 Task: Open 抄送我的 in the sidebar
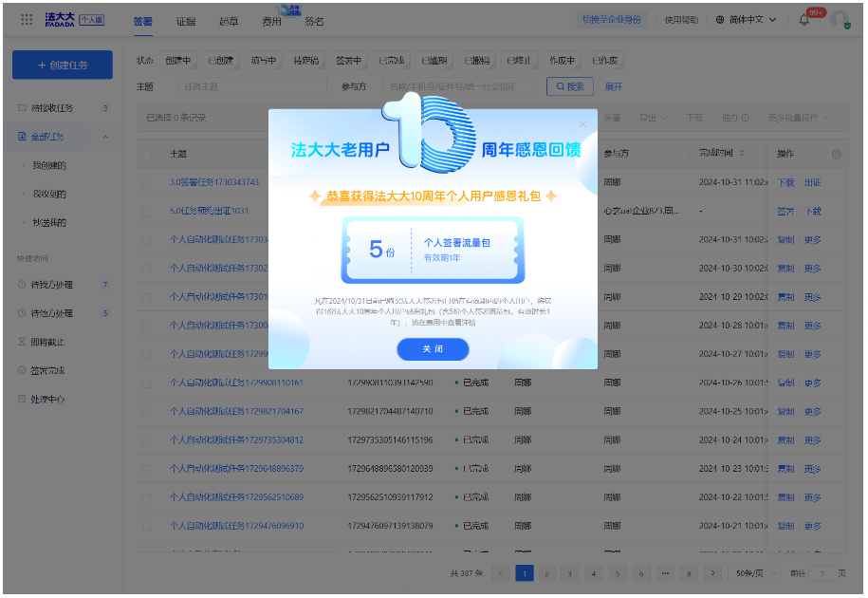click(48, 222)
